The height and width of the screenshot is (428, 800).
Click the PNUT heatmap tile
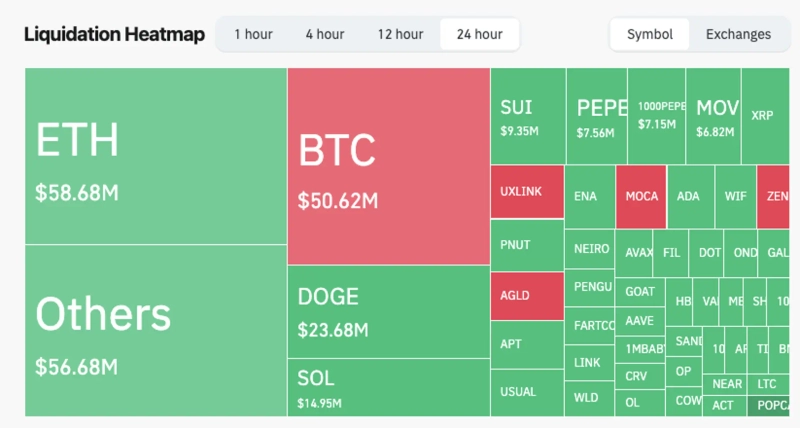527,245
